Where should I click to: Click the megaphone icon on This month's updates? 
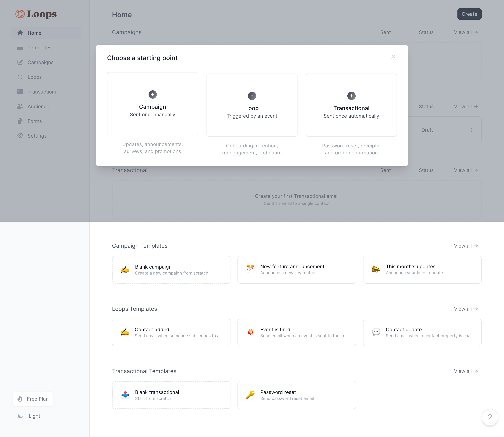pyautogui.click(x=376, y=269)
